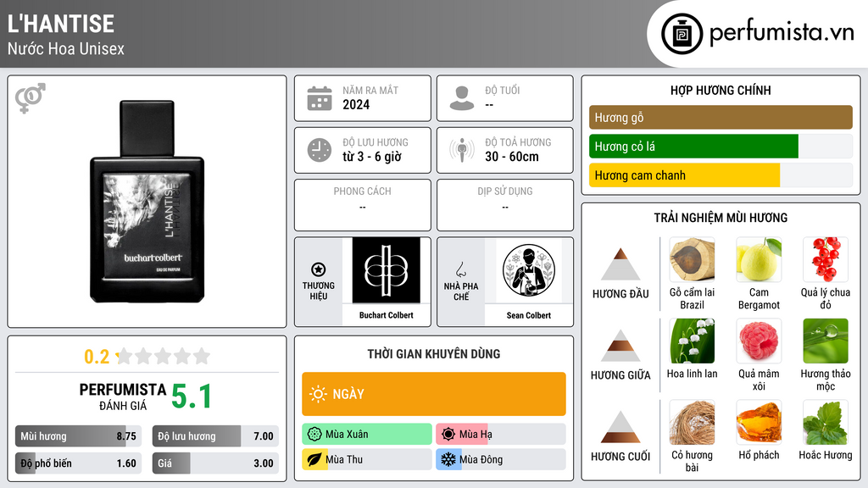Click the Thời gian khuyên dùng heading
The height and width of the screenshot is (488, 868).
(x=434, y=354)
